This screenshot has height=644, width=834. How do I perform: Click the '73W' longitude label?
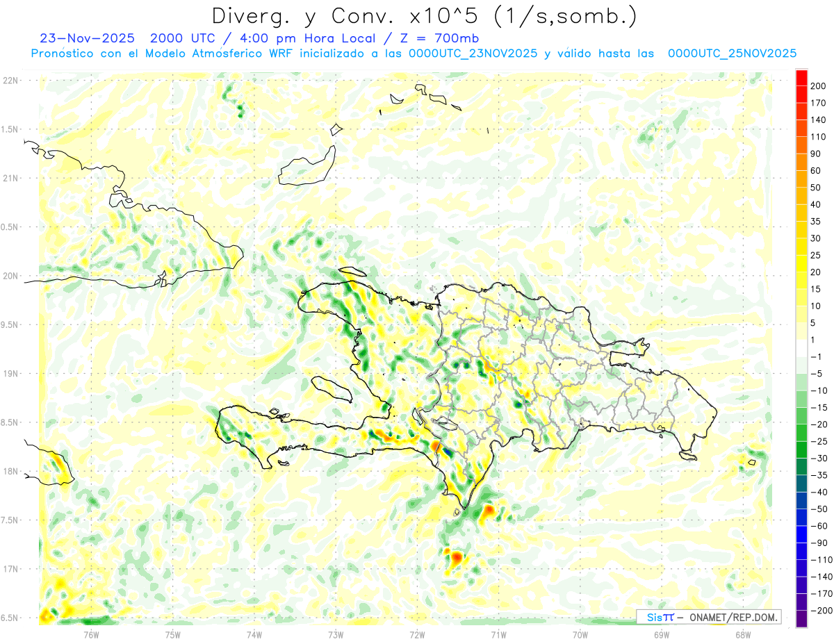click(x=336, y=634)
